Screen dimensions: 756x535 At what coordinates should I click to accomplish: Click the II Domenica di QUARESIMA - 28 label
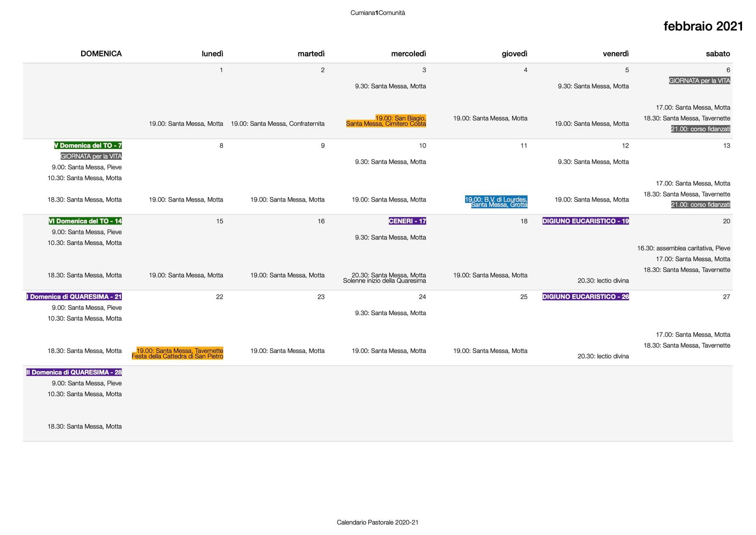coord(74,372)
